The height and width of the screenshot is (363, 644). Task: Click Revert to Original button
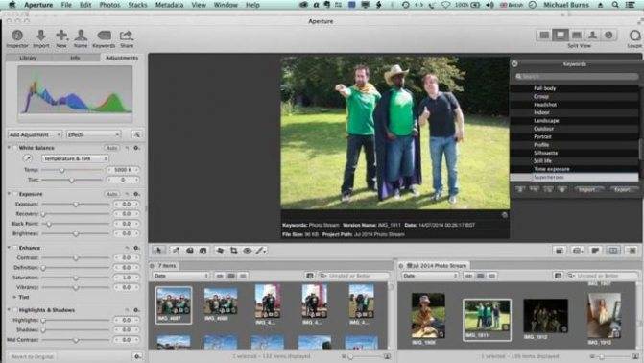32,356
